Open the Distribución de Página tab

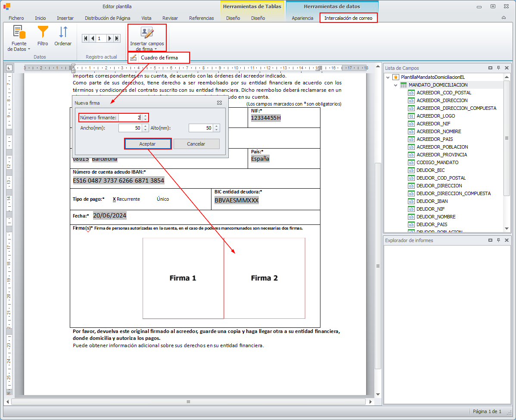[107, 18]
